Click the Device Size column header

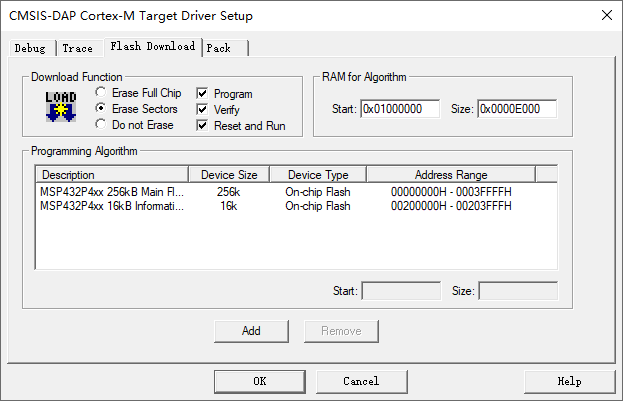(x=229, y=175)
